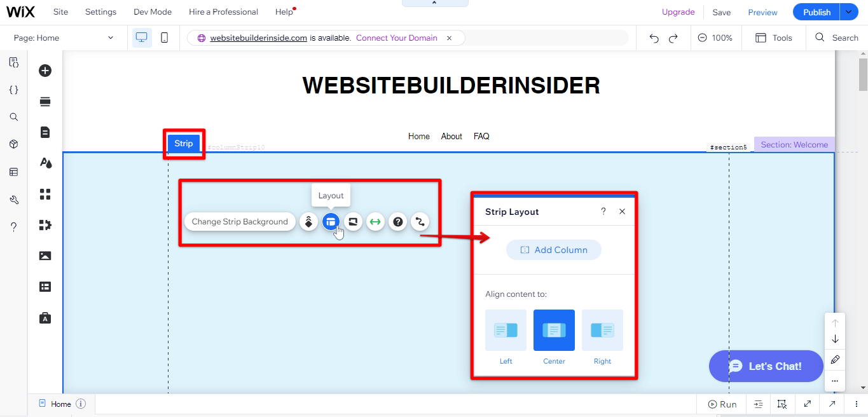Collapse the top bar chevron
The height and width of the screenshot is (417, 868).
point(435,3)
